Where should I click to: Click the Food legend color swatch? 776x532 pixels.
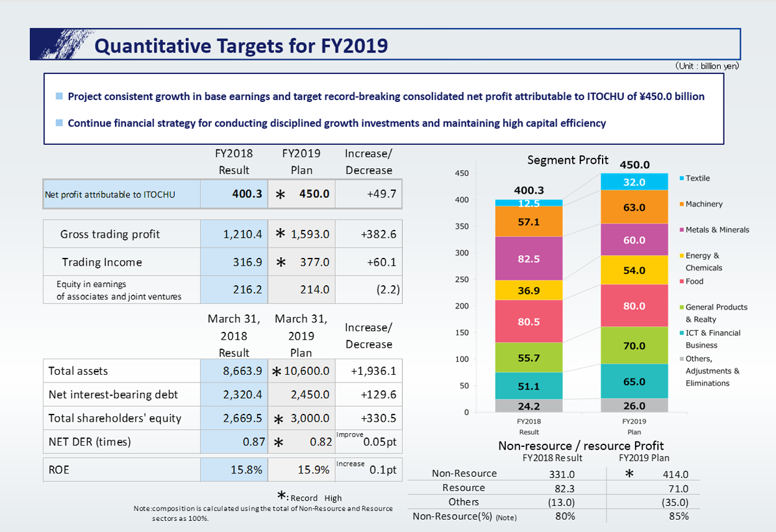point(681,281)
